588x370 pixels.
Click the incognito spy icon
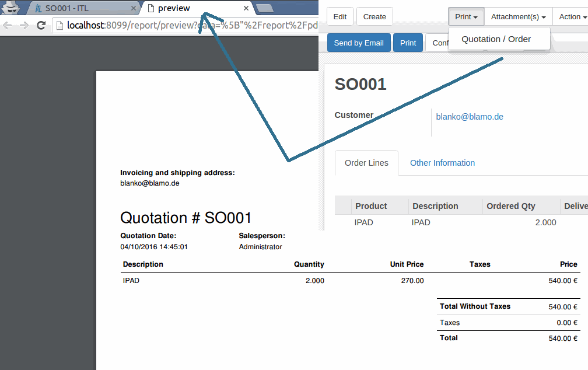[x=10, y=8]
